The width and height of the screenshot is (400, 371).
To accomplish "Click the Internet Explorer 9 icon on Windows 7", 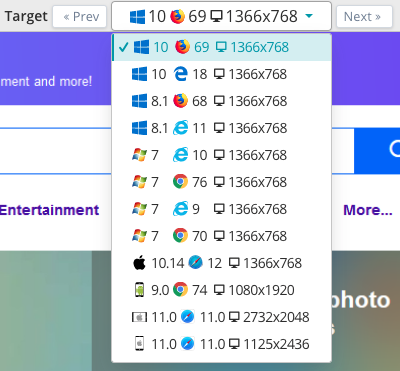I will point(180,209).
